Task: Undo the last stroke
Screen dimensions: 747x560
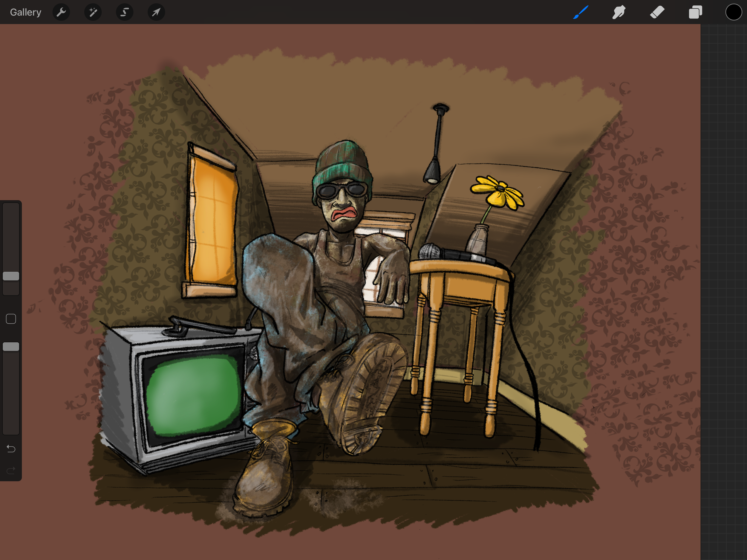Action: click(x=11, y=449)
